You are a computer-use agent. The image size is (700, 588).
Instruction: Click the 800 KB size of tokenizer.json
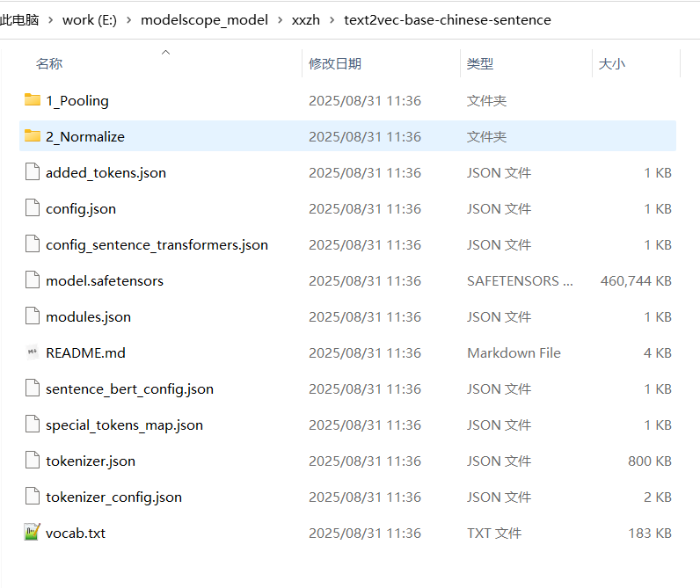pos(650,461)
